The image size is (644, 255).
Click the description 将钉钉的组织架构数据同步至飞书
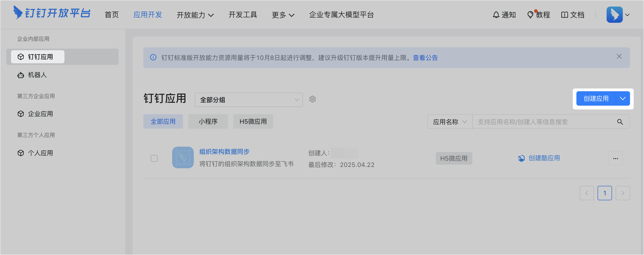click(x=246, y=164)
